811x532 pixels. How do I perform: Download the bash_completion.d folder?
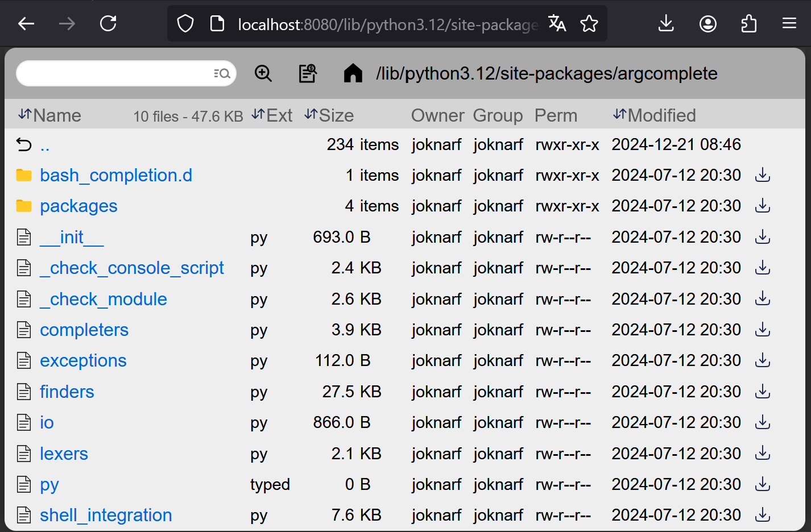pyautogui.click(x=763, y=175)
